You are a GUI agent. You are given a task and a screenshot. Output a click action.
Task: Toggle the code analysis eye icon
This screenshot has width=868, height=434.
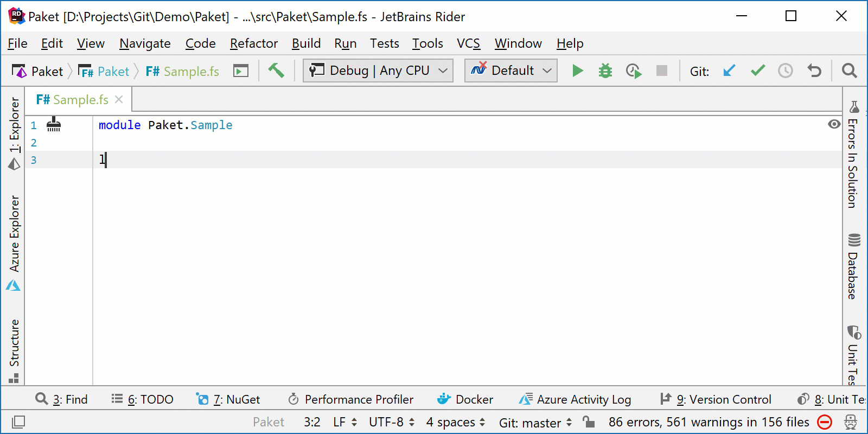pyautogui.click(x=834, y=124)
